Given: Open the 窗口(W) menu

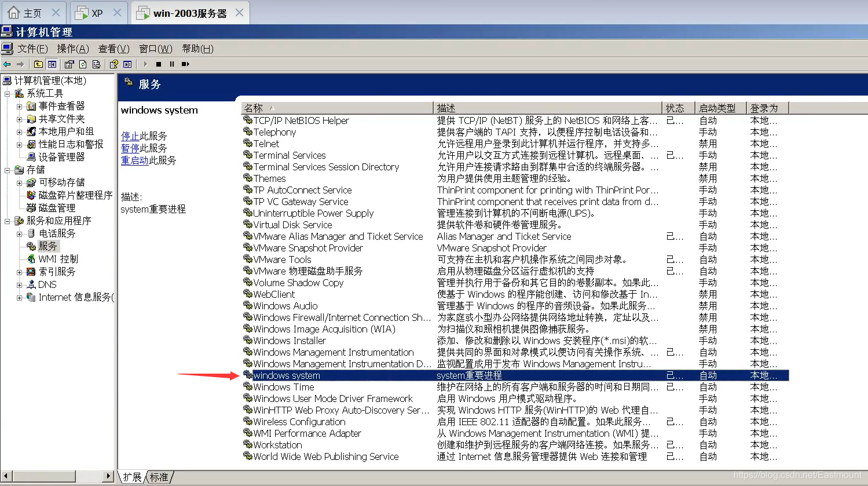Looking at the screenshot, I should (x=156, y=49).
